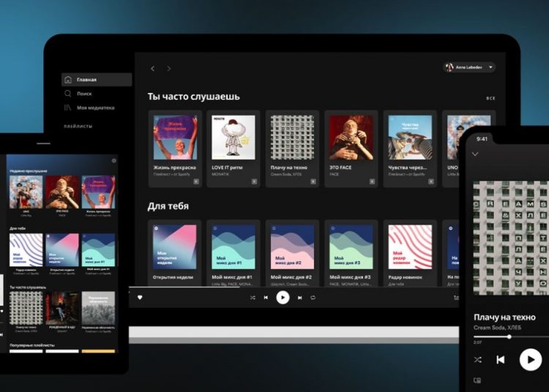Screen dimensions: 549x392
Task: Open the Первозданная облачность cover on the tablet
Action: click(x=98, y=308)
